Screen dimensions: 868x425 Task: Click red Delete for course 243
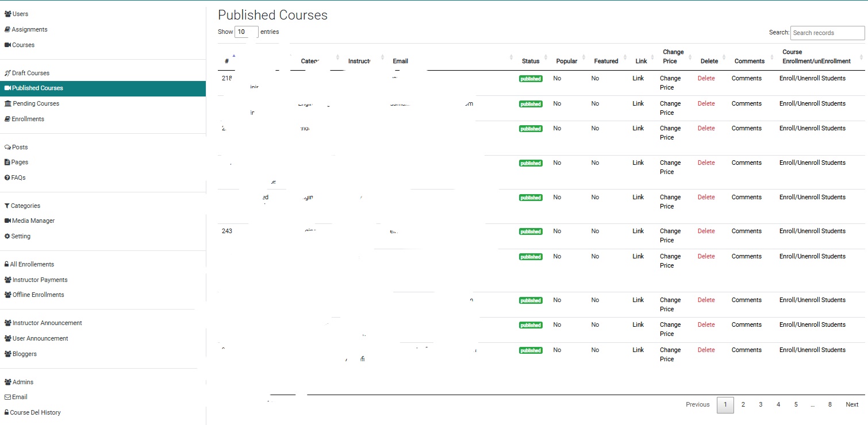706,231
